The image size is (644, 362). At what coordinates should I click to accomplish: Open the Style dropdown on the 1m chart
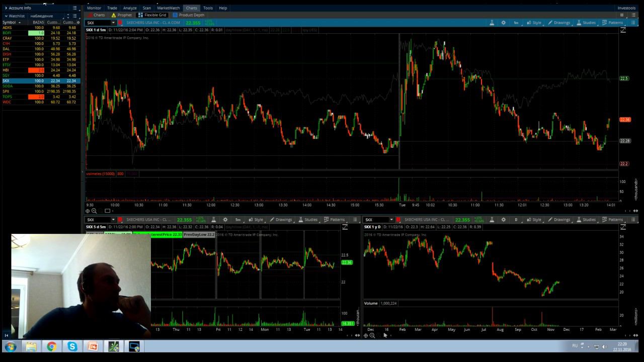pos(534,23)
